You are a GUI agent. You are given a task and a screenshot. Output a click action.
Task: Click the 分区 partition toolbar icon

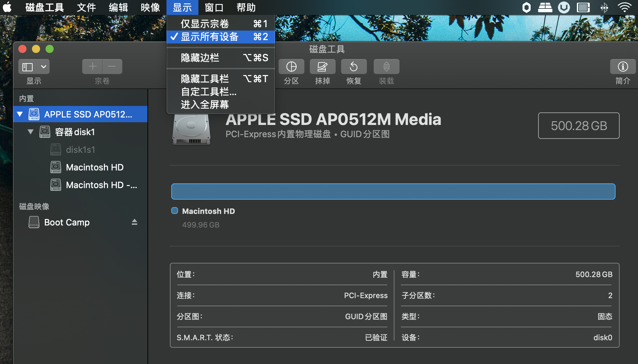(x=291, y=67)
